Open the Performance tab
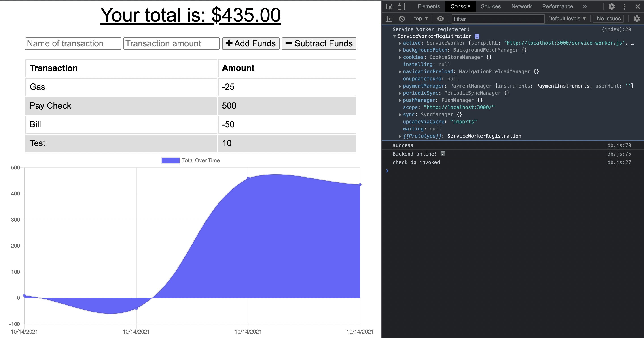 pyautogui.click(x=557, y=6)
